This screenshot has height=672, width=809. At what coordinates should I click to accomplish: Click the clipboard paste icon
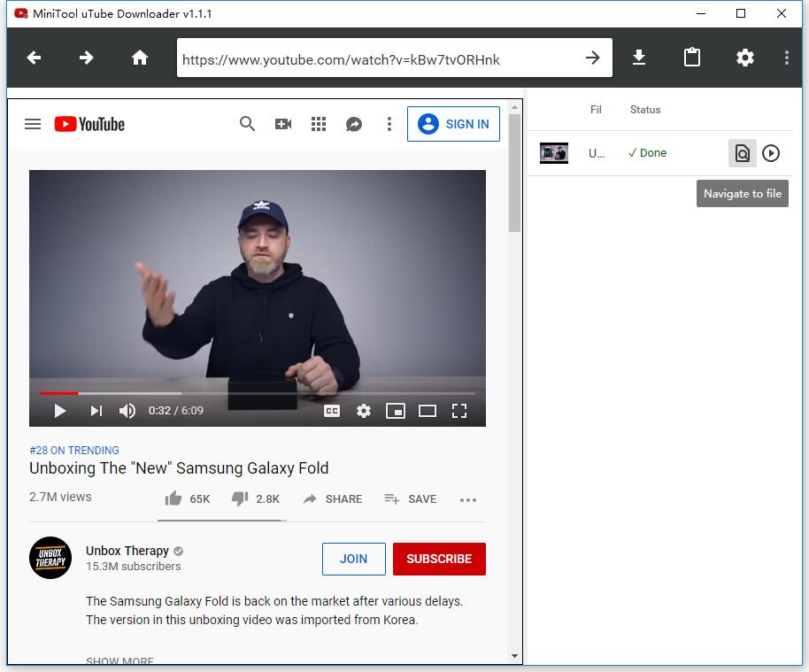tap(691, 57)
